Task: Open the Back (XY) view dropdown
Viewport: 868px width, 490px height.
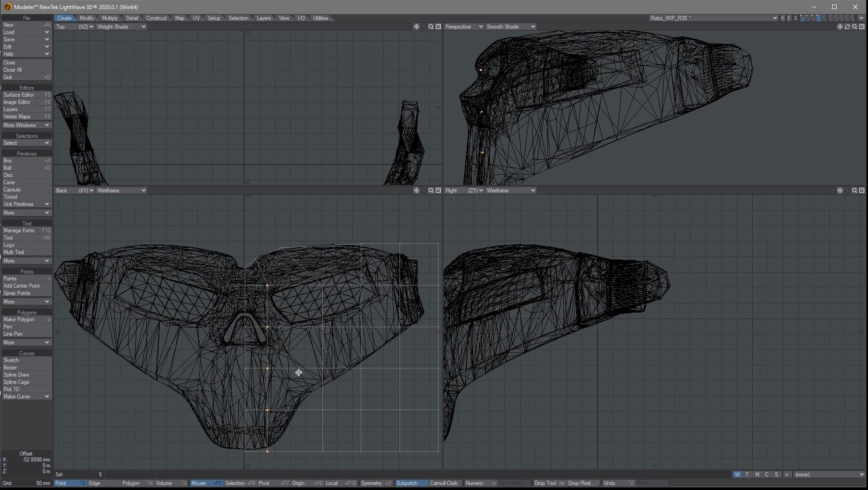Action: [74, 191]
